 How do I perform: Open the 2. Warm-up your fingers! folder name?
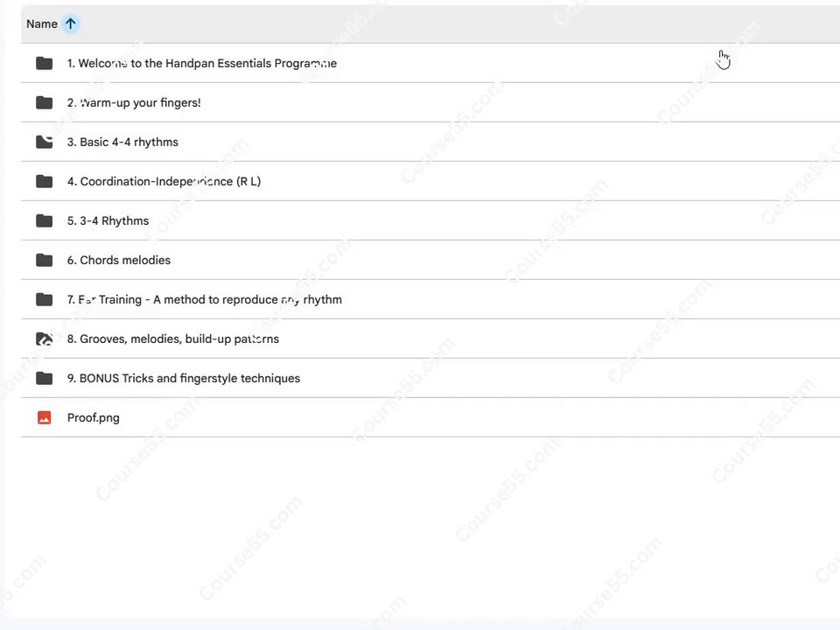pos(134,102)
